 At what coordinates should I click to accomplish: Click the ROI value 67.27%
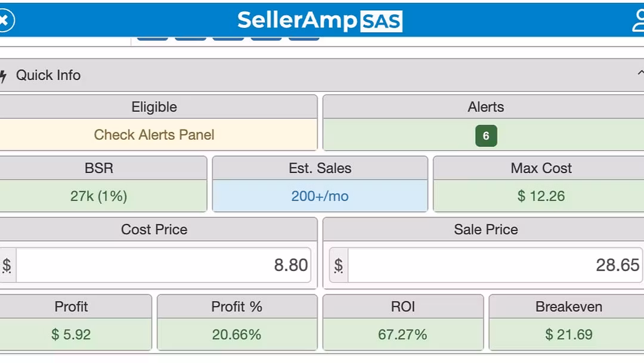pyautogui.click(x=402, y=334)
